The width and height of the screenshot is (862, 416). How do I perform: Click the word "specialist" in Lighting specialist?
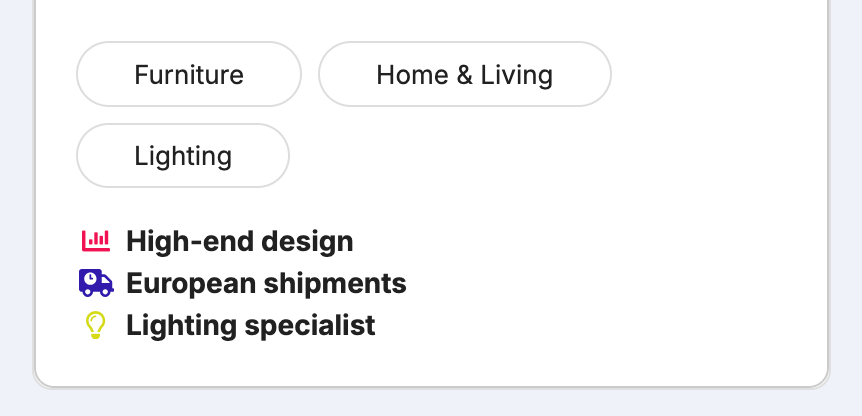tap(310, 325)
